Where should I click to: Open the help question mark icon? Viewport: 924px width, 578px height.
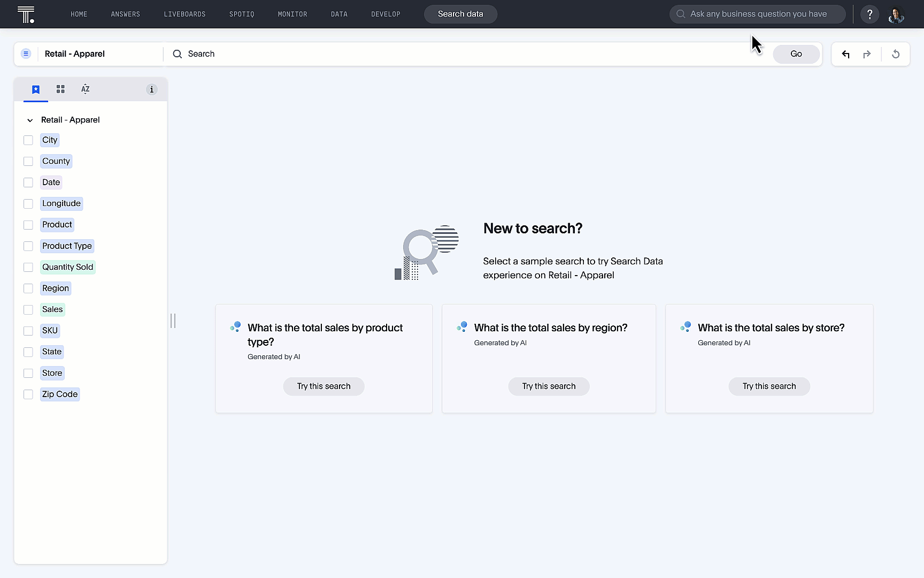pyautogui.click(x=869, y=14)
